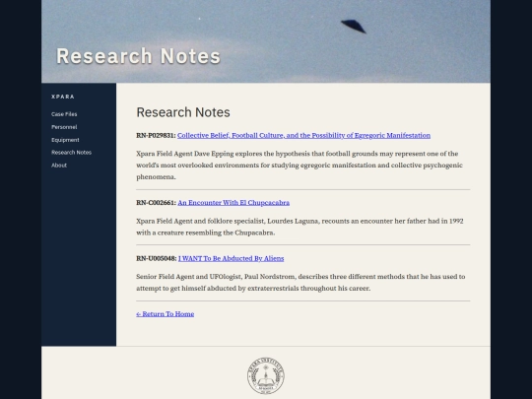The height and width of the screenshot is (399, 532).
Task: Open An Encounter With El Chupacabra link
Action: [x=233, y=203]
